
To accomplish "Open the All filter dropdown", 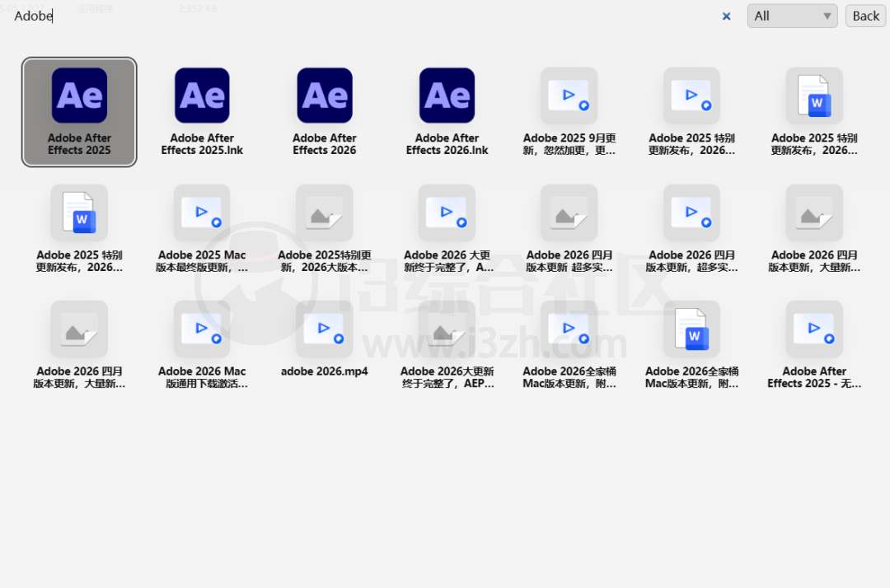I will [x=793, y=16].
